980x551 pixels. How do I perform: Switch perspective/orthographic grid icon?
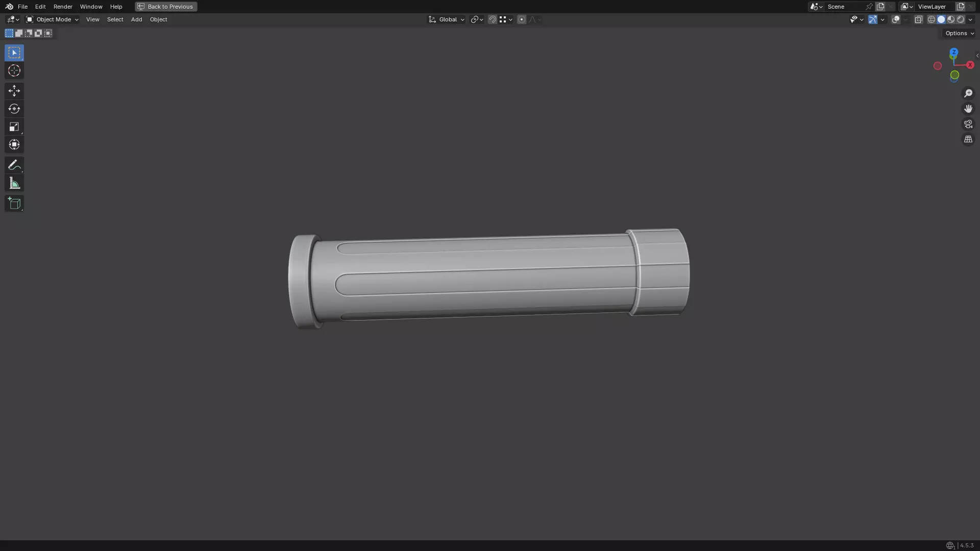tap(968, 139)
